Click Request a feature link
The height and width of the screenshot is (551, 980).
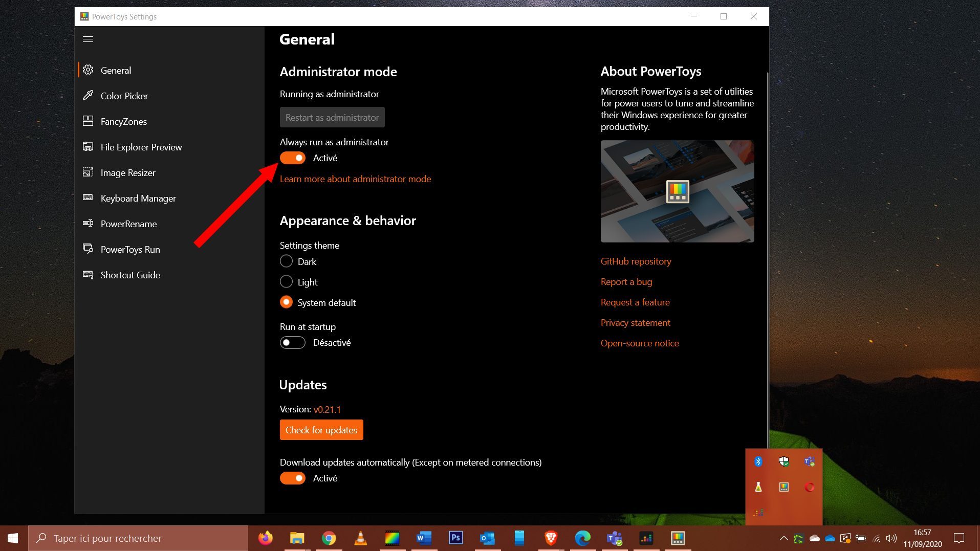[635, 302]
